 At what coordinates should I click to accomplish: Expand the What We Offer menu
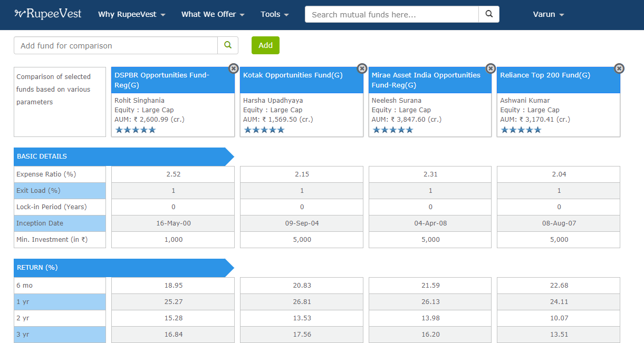pos(213,14)
